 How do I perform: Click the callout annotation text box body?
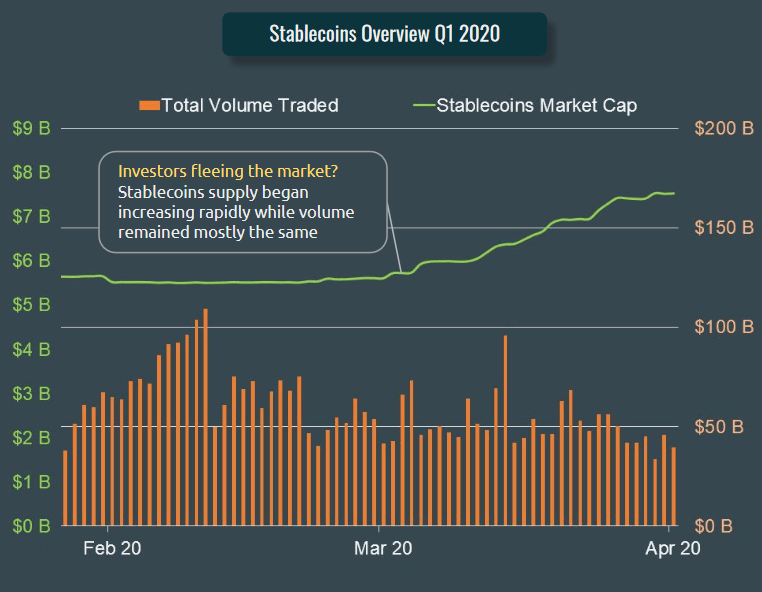click(x=242, y=202)
